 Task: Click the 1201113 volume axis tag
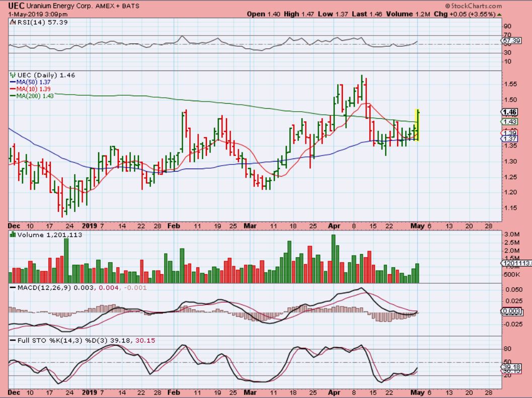click(x=516, y=263)
